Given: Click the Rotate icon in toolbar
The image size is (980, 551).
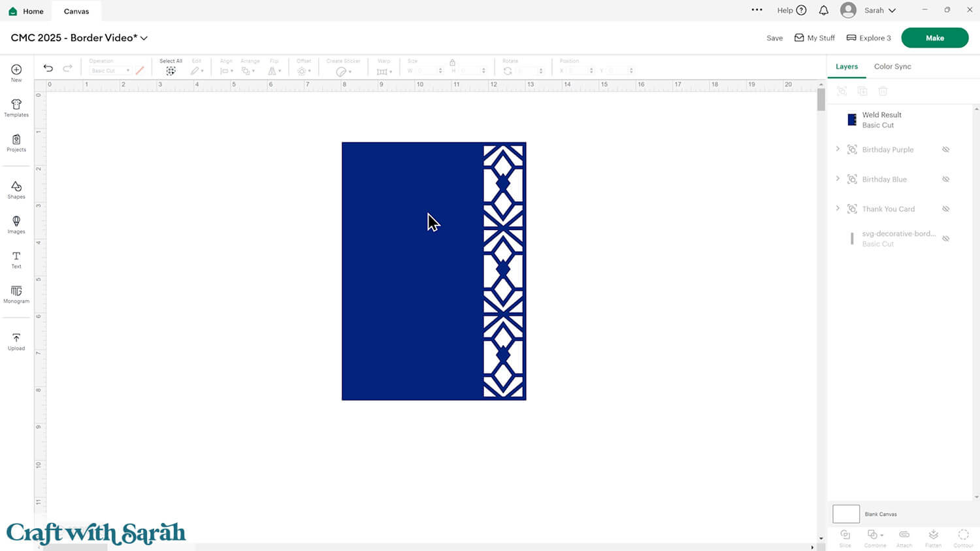Looking at the screenshot, I should point(508,71).
